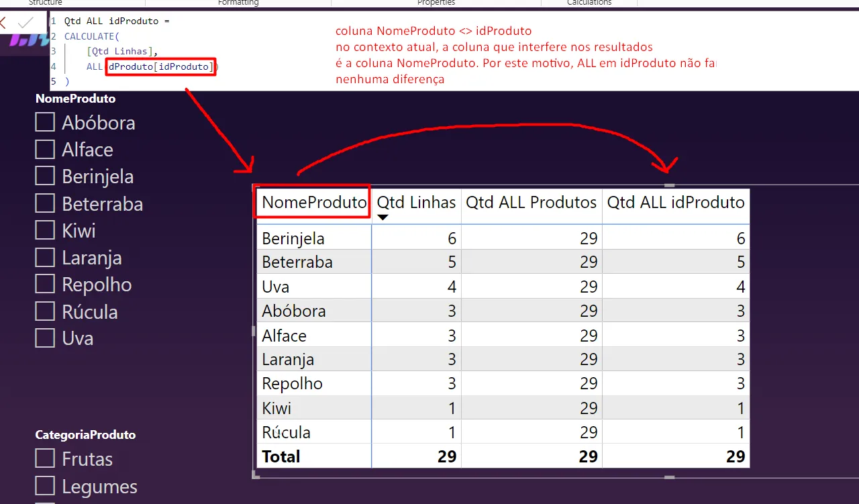This screenshot has height=504, width=859.
Task: Click the Total row label in the table
Action: tap(281, 456)
